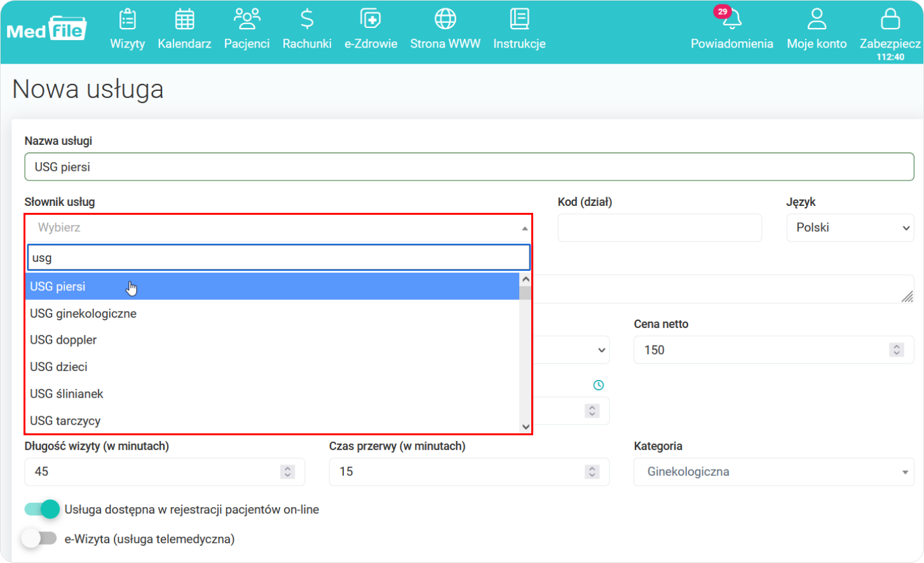Click the Kod (dział) input field
This screenshot has width=924, height=563.
660,227
